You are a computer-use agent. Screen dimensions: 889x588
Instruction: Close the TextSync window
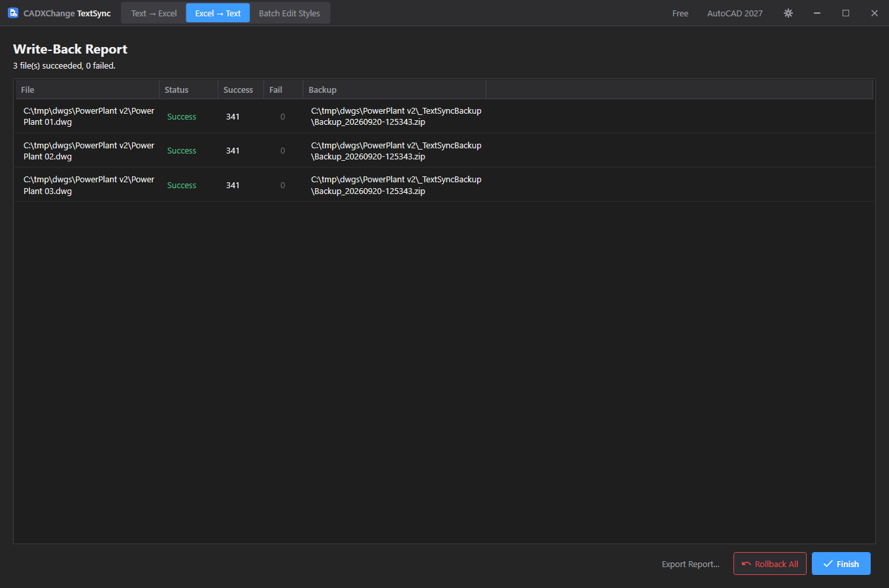875,13
